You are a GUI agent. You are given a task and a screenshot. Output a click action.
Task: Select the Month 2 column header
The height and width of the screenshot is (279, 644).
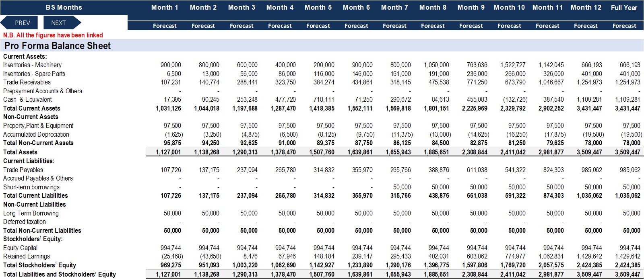point(203,7)
